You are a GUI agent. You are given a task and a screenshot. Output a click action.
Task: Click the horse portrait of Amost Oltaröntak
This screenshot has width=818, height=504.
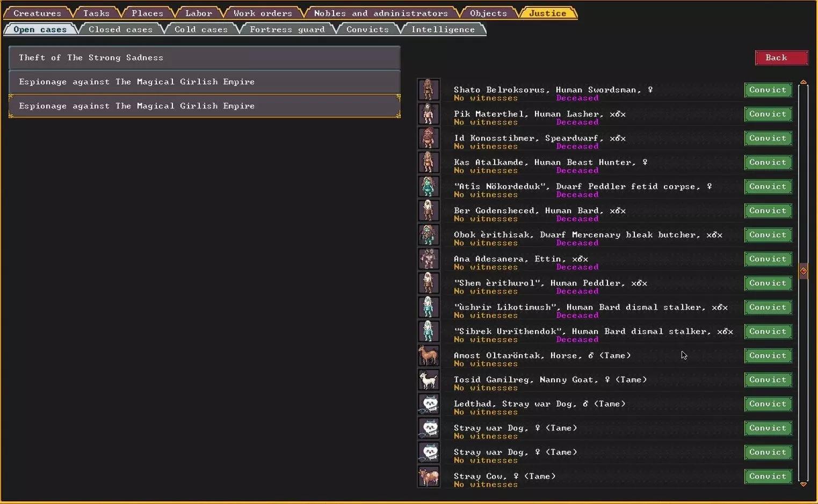coord(429,356)
